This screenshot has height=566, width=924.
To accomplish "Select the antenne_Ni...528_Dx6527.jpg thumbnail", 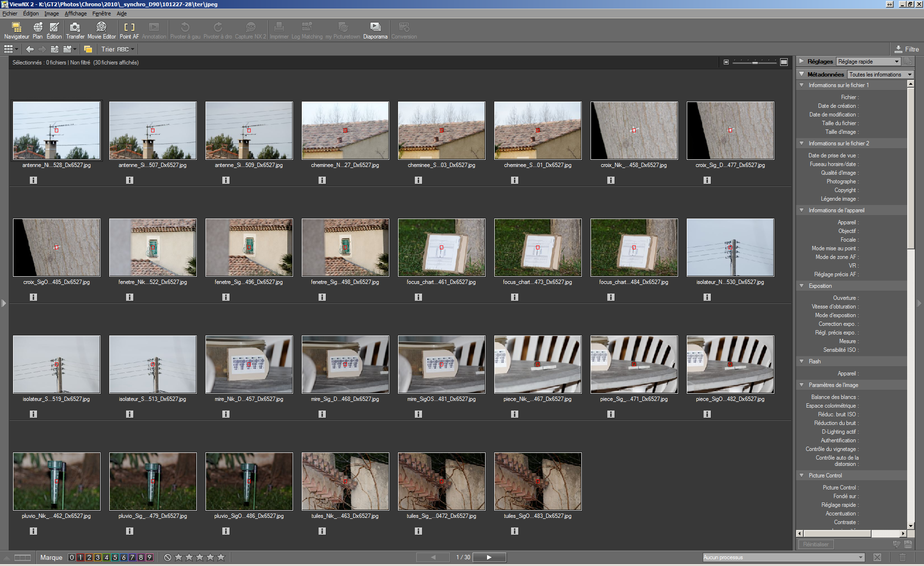I will click(x=57, y=130).
